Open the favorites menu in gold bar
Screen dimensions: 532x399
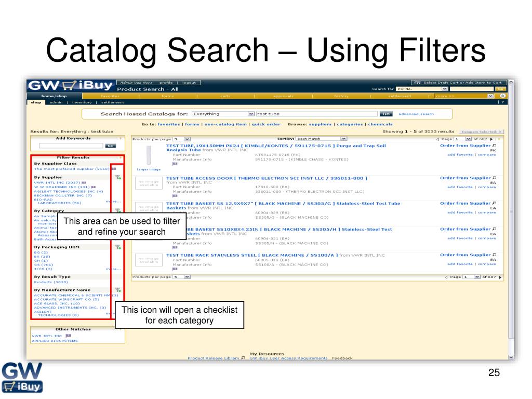pyautogui.click(x=110, y=96)
